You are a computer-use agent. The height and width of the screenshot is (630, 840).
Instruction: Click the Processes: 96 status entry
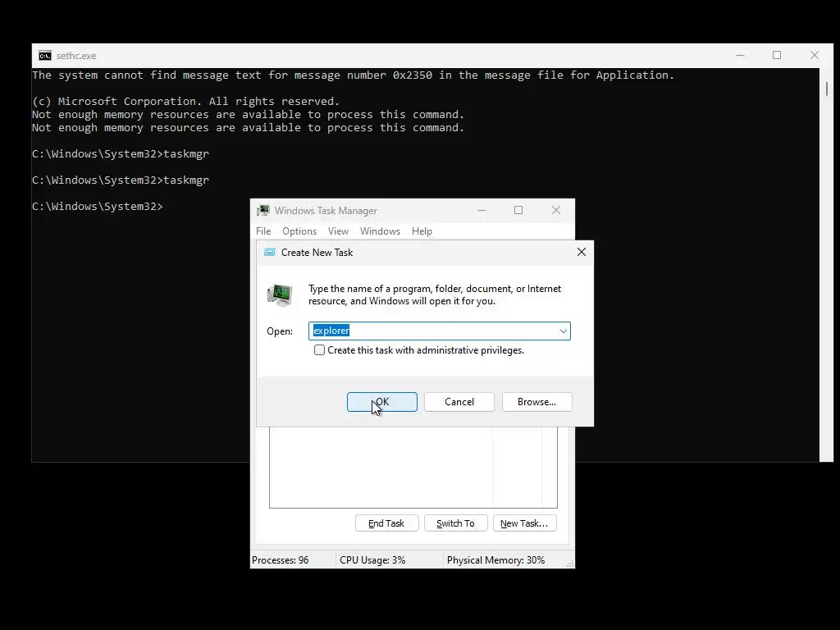click(x=281, y=560)
